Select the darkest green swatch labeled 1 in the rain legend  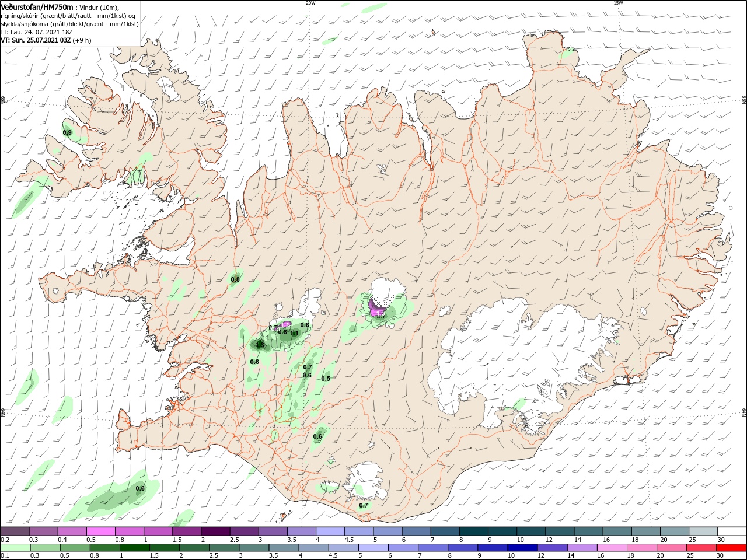click(x=135, y=548)
